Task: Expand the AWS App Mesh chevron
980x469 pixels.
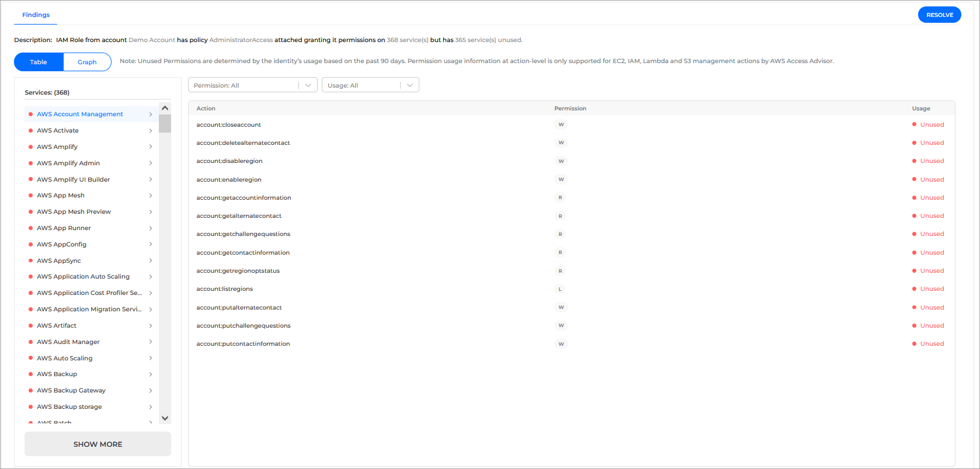Action: tap(151, 196)
